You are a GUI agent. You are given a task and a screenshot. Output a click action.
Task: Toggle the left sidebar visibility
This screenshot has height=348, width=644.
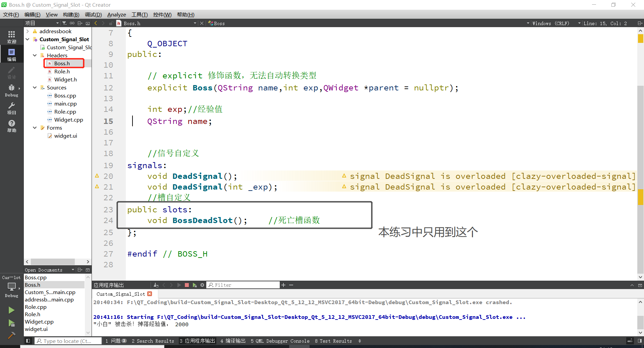pos(28,341)
